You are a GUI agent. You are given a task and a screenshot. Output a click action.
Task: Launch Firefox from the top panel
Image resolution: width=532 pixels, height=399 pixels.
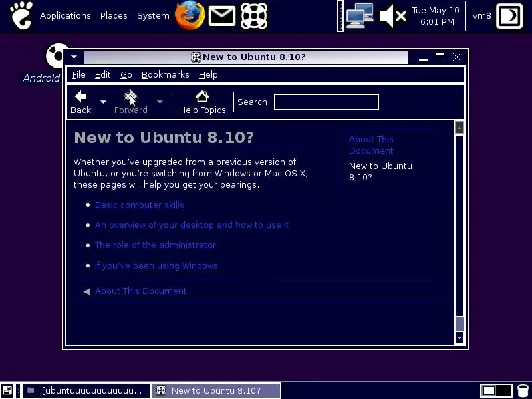(190, 15)
